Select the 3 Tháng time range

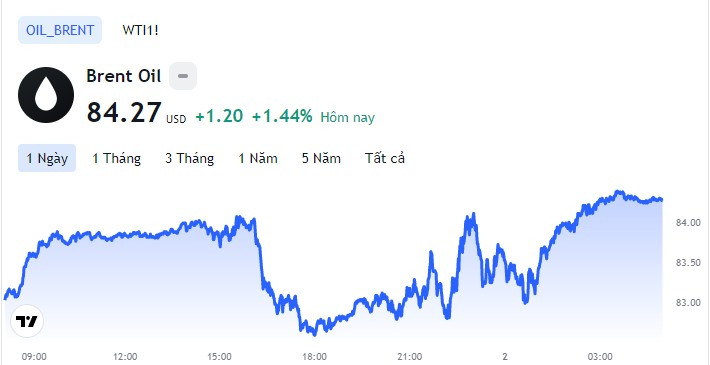click(189, 158)
